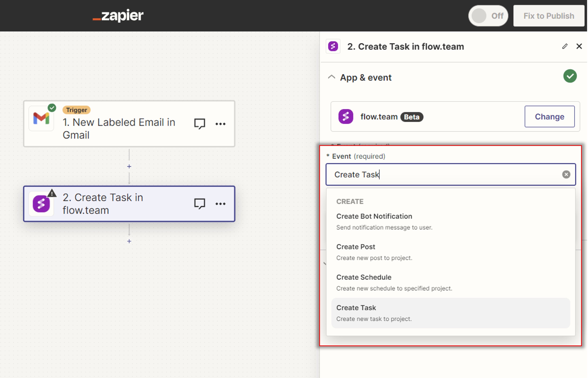Open comment on the flow.team step
The width and height of the screenshot is (588, 378).
199,204
